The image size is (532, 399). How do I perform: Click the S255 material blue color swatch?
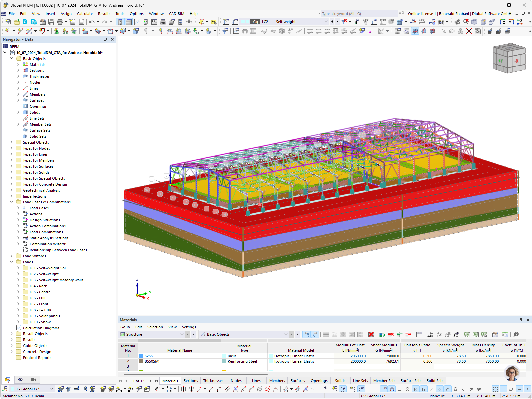[141, 356]
